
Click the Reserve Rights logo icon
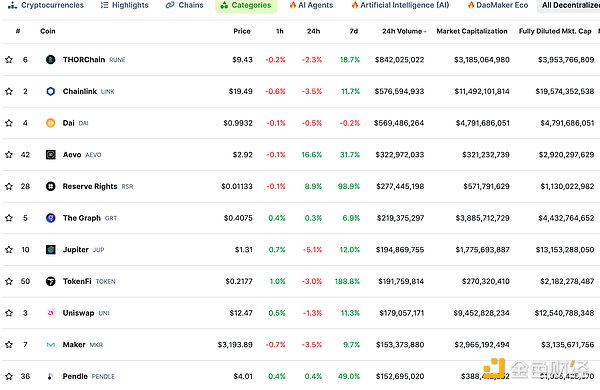tap(51, 186)
